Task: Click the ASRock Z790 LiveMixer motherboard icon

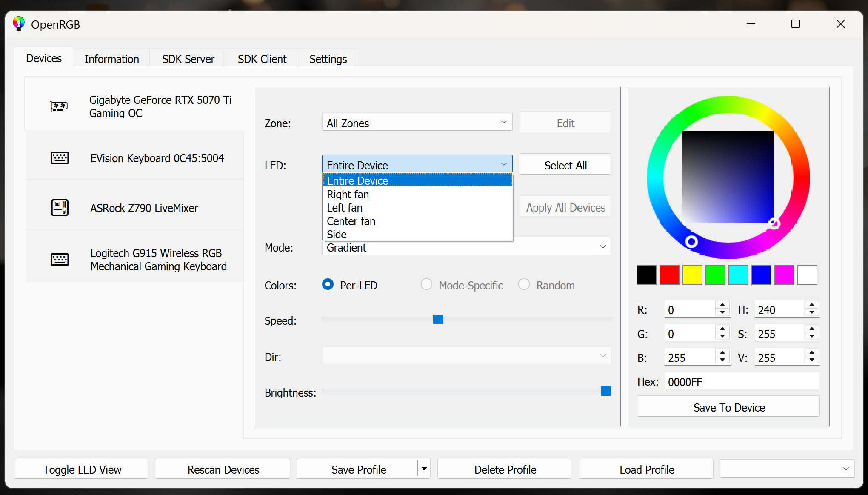Action: click(60, 208)
